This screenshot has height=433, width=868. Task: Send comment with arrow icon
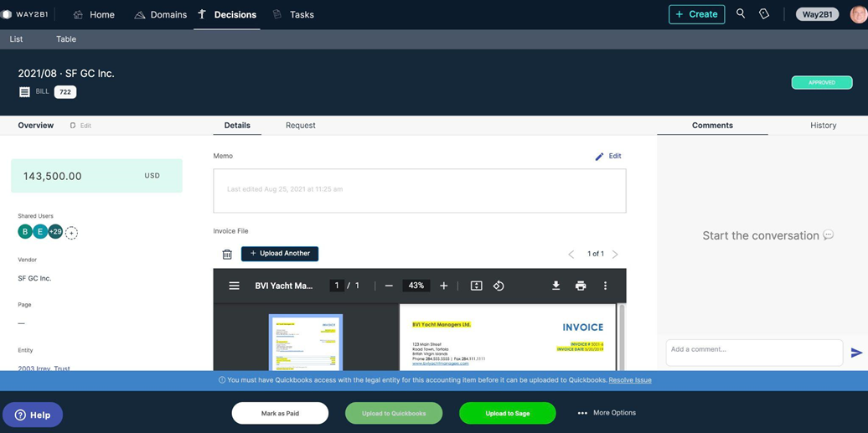856,353
